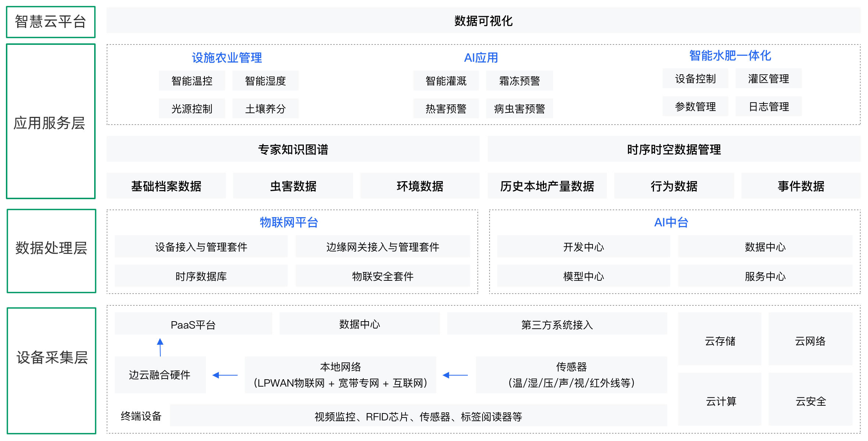Image resolution: width=868 pixels, height=441 pixels.
Task: Select the 边云融合硬件 block
Action: tap(160, 375)
